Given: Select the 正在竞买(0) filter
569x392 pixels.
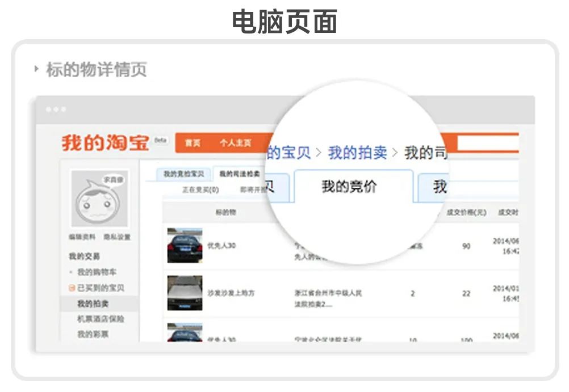Looking at the screenshot, I should click(x=200, y=190).
